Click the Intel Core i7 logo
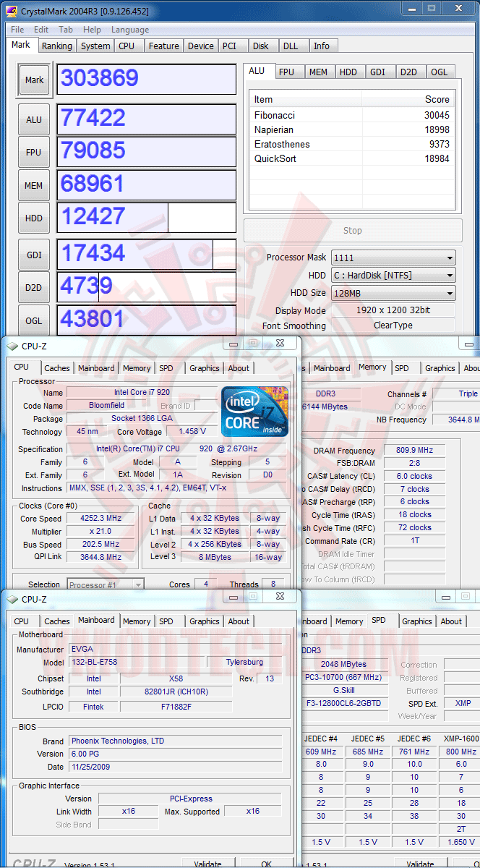This screenshot has width=480, height=868. [x=254, y=412]
